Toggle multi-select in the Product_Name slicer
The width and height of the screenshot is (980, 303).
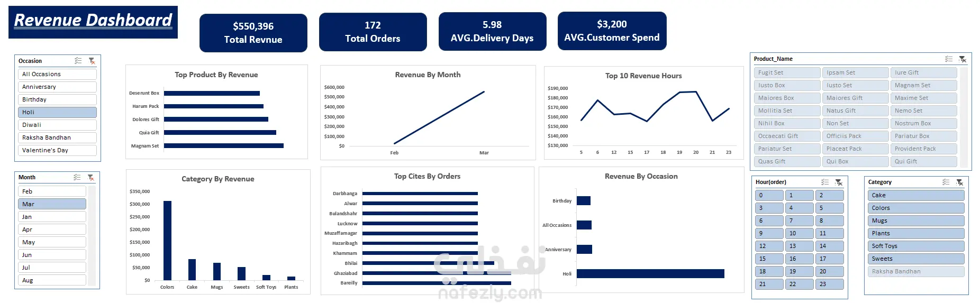click(x=949, y=59)
